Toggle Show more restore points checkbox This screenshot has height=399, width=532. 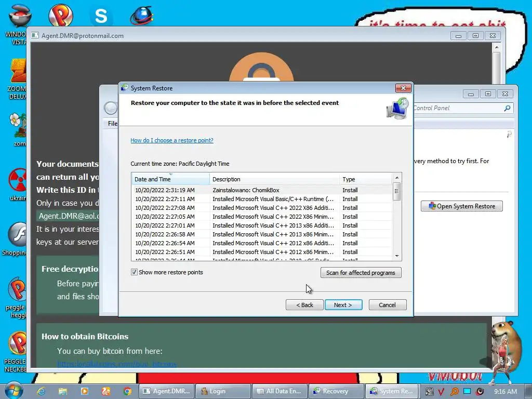(x=135, y=272)
